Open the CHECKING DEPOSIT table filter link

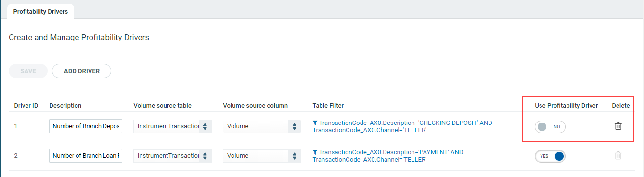pyautogui.click(x=402, y=126)
